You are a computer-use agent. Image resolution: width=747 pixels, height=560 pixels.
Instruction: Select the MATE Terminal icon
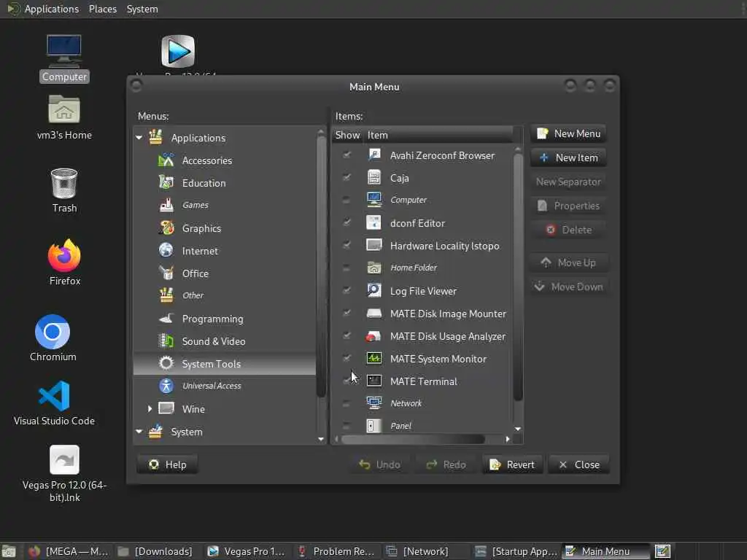pyautogui.click(x=374, y=381)
